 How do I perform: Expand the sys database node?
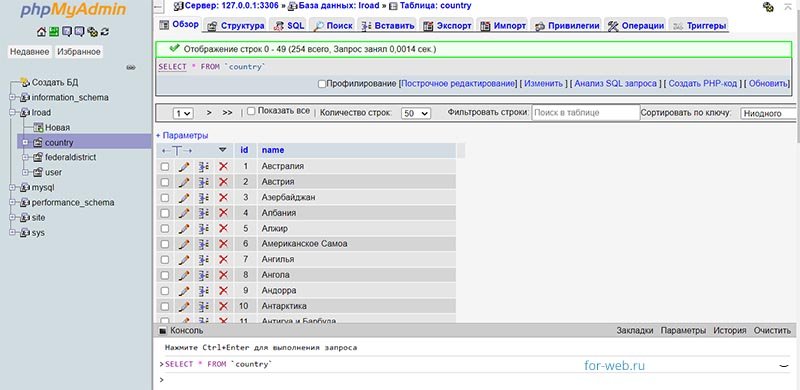pos(12,233)
